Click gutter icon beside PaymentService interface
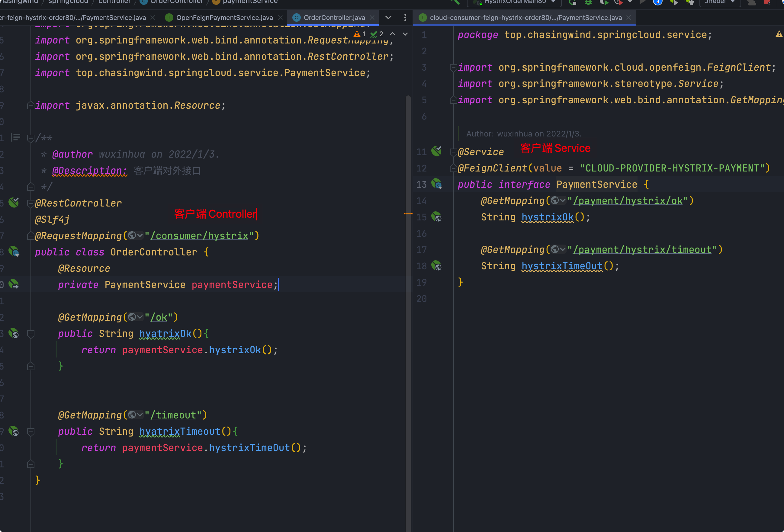The height and width of the screenshot is (532, 784). point(437,184)
